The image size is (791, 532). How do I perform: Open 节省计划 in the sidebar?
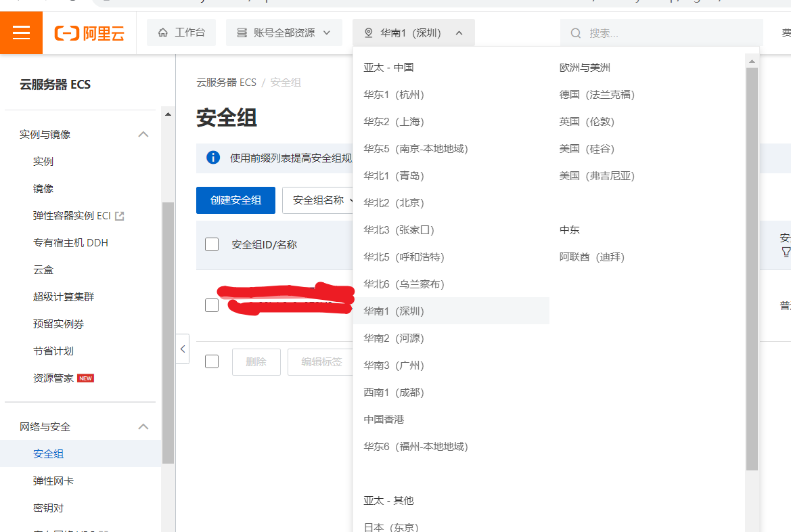[53, 351]
